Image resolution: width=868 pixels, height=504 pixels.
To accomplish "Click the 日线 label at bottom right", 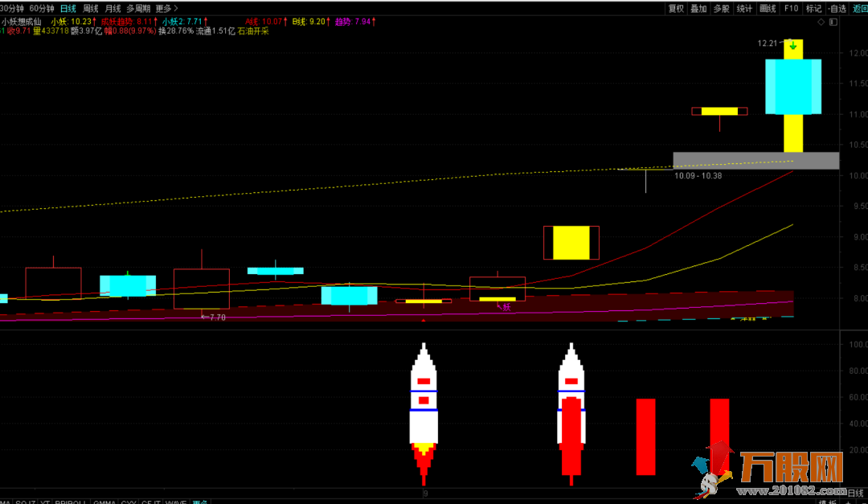I will tap(856, 493).
